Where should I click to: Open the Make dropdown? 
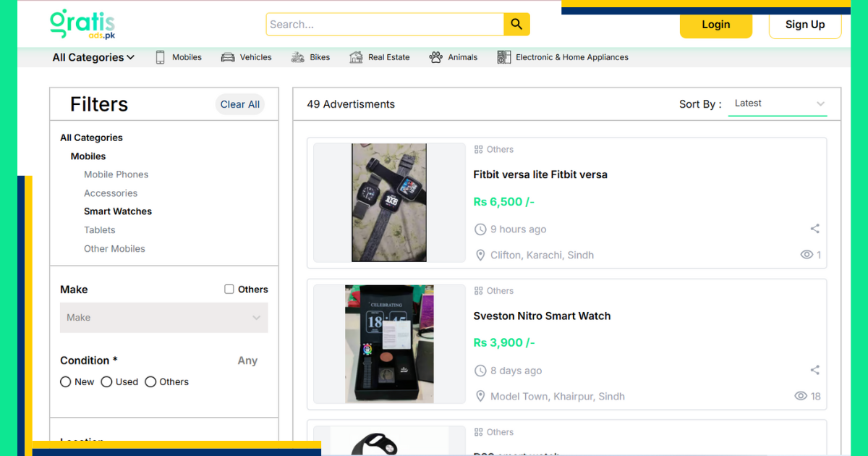164,318
